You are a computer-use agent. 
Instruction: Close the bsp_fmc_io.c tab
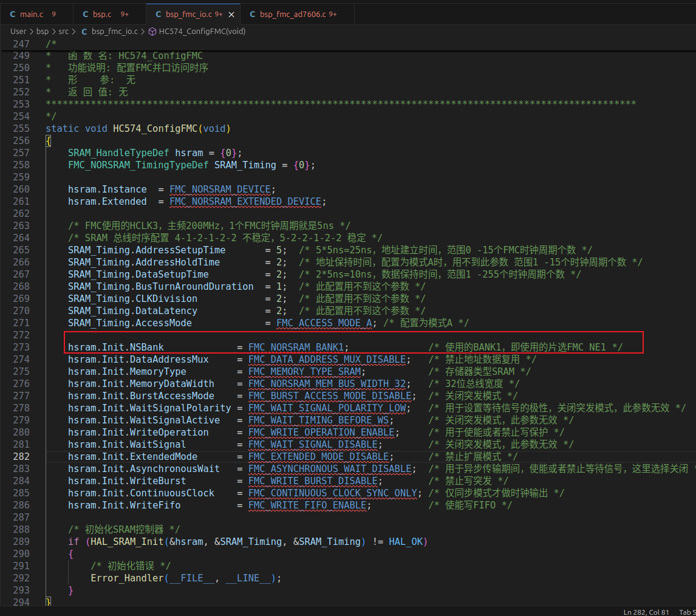[x=231, y=15]
